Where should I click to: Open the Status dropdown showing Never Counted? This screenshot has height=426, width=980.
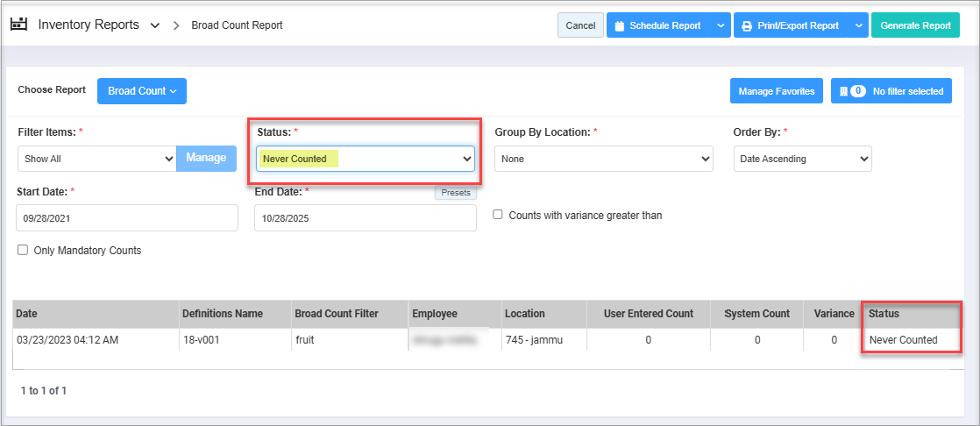(366, 159)
